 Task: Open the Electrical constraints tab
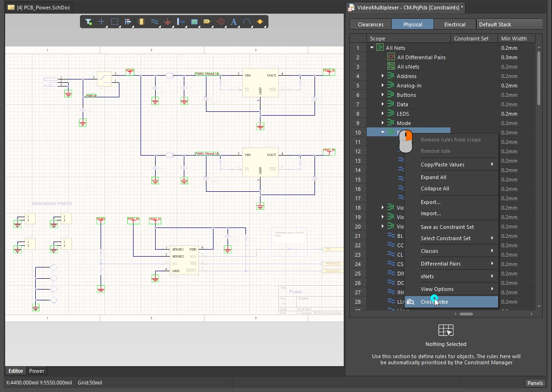pos(455,24)
